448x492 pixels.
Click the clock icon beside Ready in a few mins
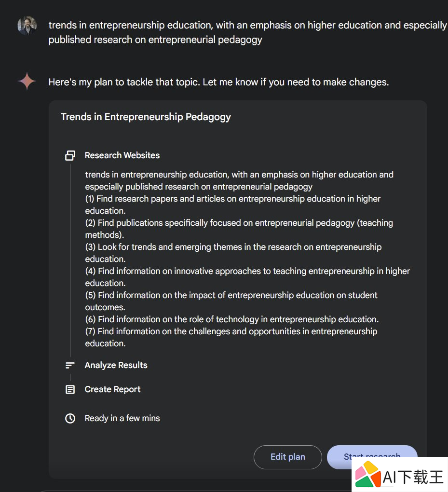click(70, 418)
